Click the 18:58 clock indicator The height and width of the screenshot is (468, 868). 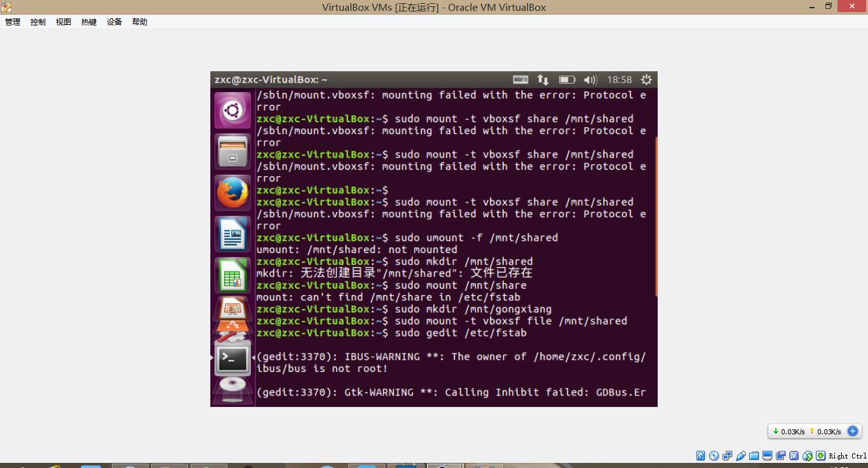(x=619, y=79)
